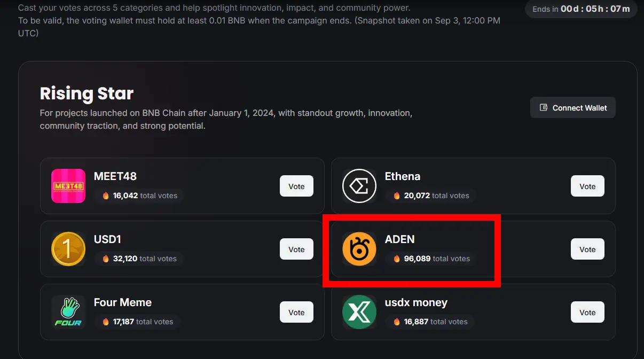
Task: Click the MEET48 pink logo icon
Action: point(68,186)
